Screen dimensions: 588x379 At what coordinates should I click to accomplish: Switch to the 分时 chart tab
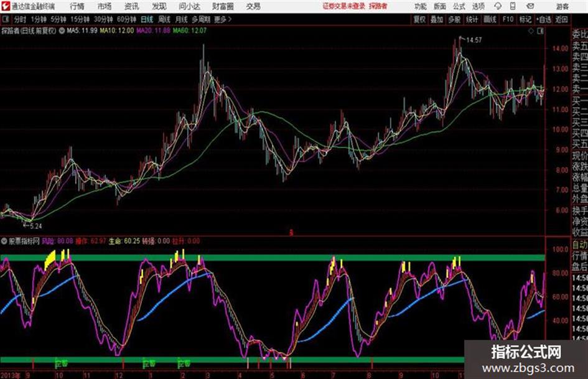(x=21, y=19)
